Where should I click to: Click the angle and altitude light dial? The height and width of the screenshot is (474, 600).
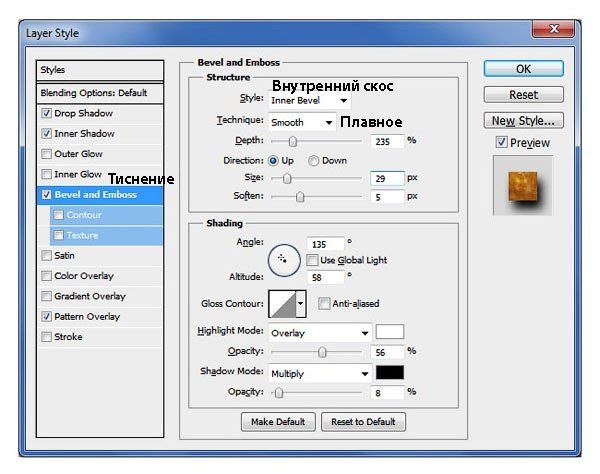tap(284, 261)
